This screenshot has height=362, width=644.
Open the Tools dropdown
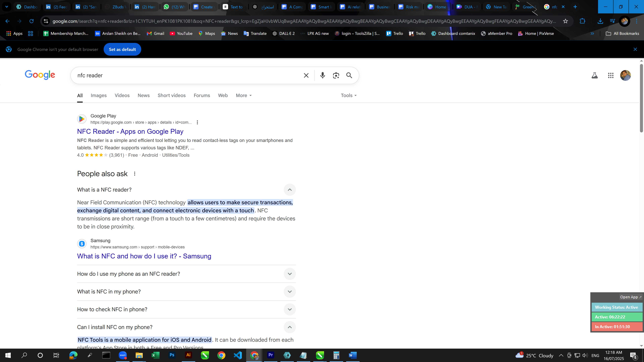click(x=348, y=95)
